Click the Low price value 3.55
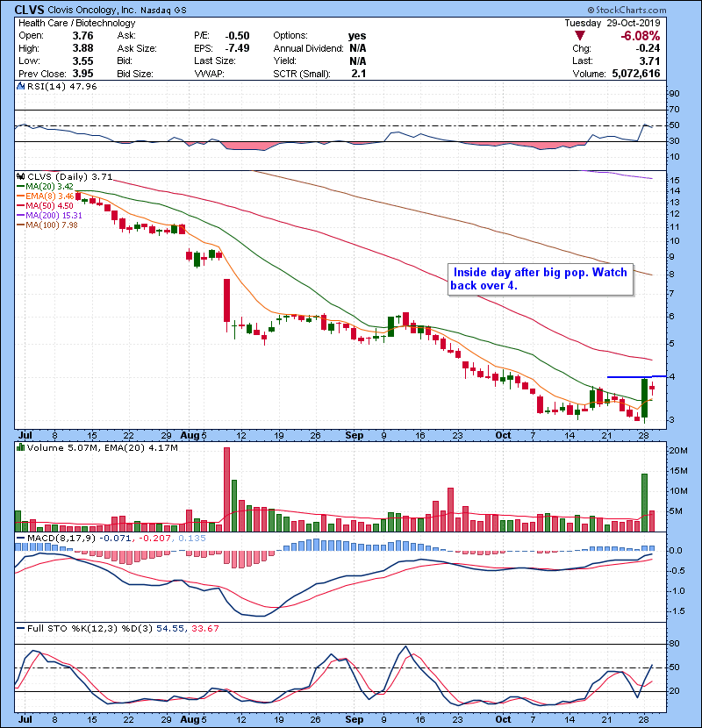This screenshot has width=702, height=728. tap(82, 61)
